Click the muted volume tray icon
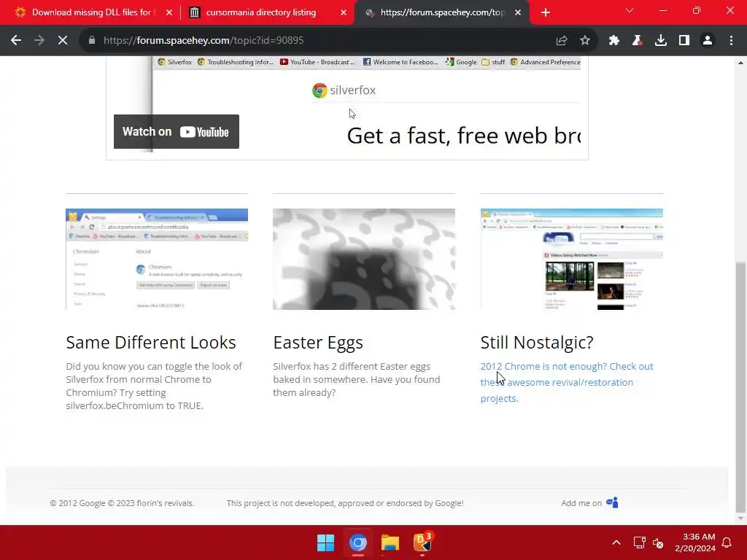The image size is (747, 560). click(658, 542)
